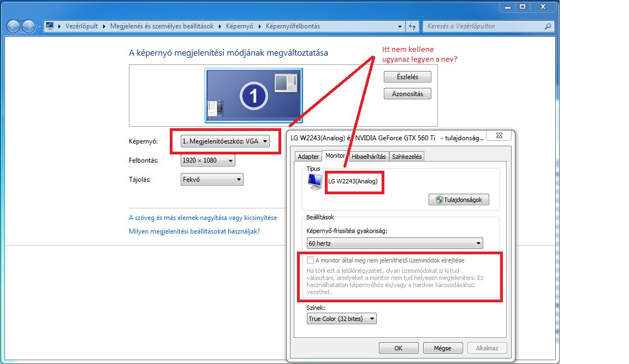Click the magnifier search icon
629x364 pixels.
pos(548,26)
